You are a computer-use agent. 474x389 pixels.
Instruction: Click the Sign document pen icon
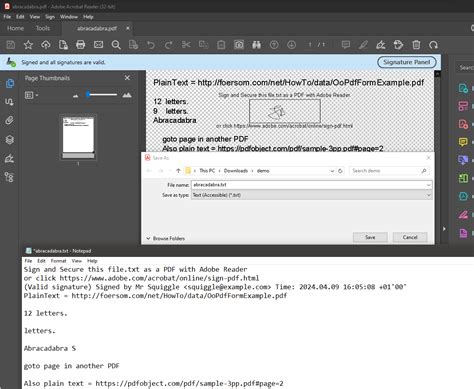click(x=381, y=45)
